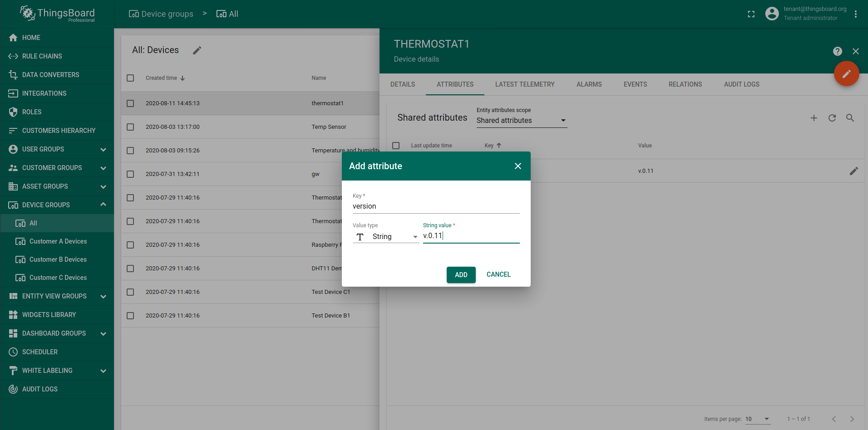Open Rule Chains from sidebar
This screenshot has width=868, height=430.
coord(57,56)
